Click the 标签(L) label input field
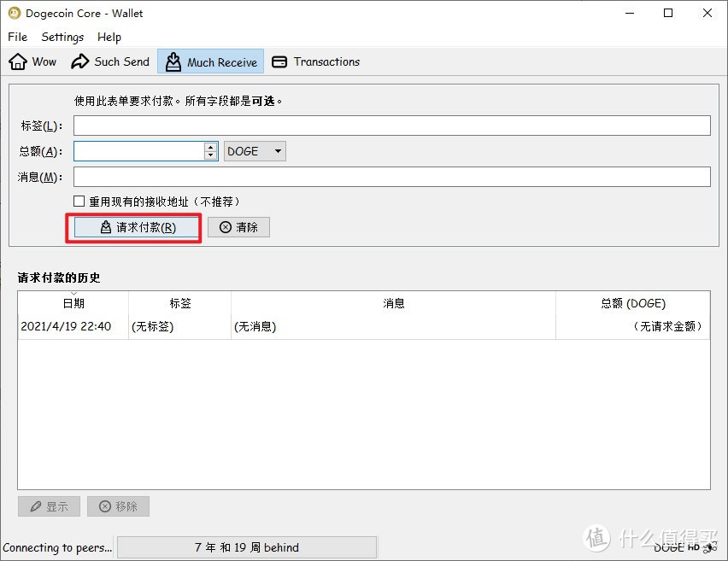The height and width of the screenshot is (561, 728). coord(392,126)
